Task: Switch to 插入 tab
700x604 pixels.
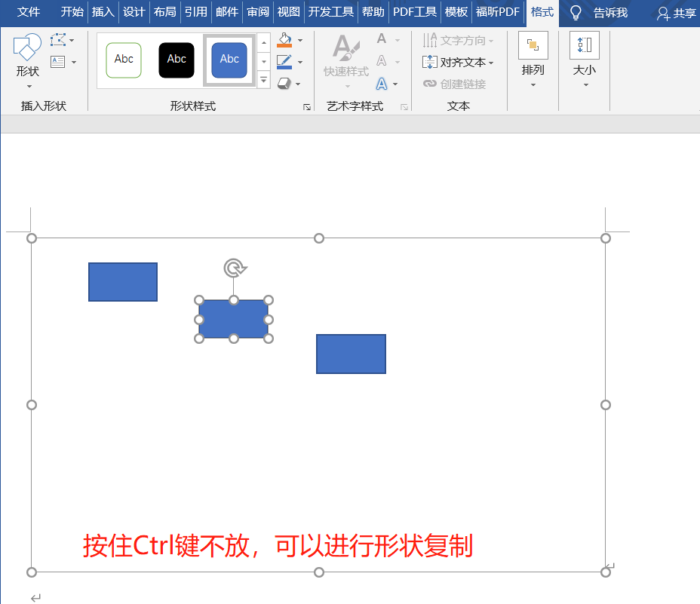Action: point(103,11)
